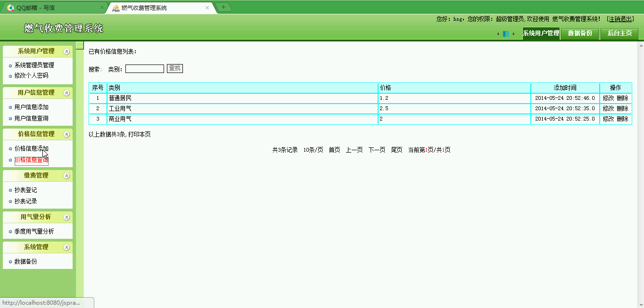This screenshot has width=644, height=308.
Task: Click the 添加时间 column header
Action: [565, 88]
